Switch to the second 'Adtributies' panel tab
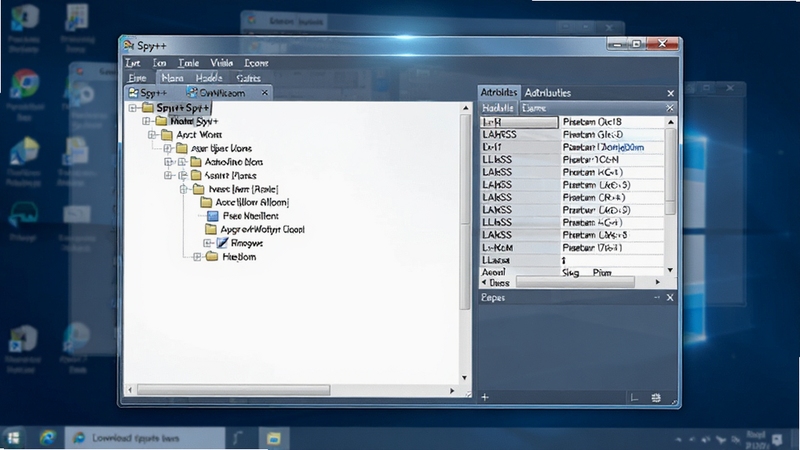The image size is (800, 450). click(x=547, y=93)
